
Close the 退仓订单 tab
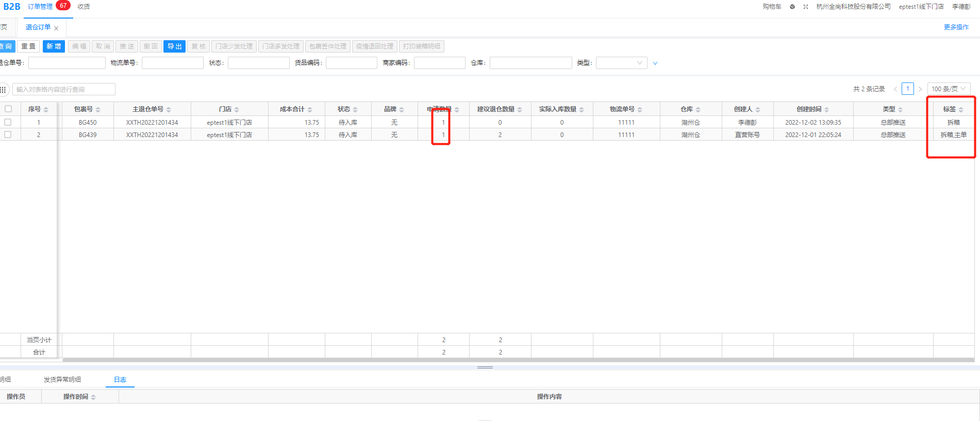click(56, 28)
